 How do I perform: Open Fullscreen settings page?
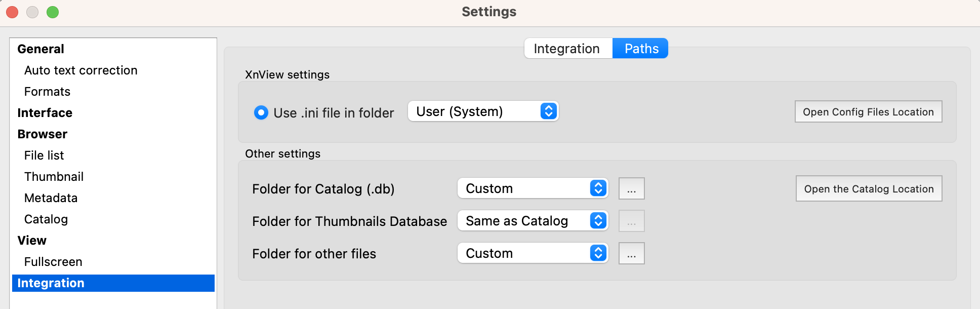(53, 262)
